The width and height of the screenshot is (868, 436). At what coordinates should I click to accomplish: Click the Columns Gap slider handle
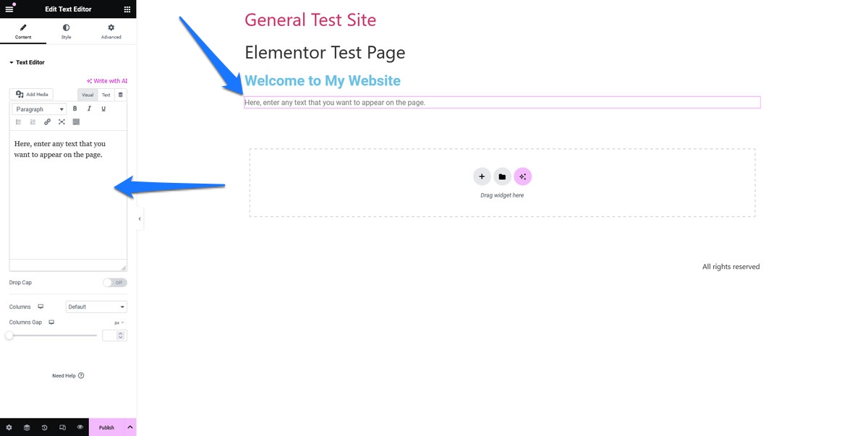[9, 335]
